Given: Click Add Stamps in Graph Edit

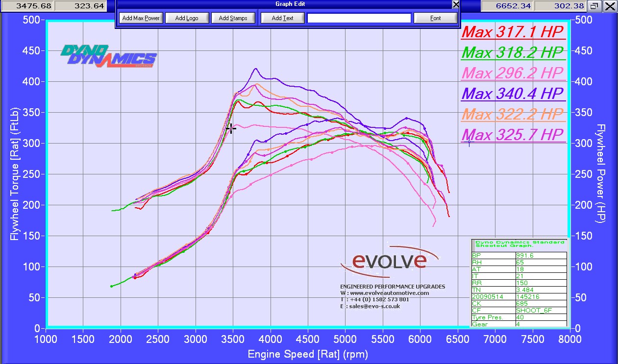Looking at the screenshot, I should click(233, 18).
